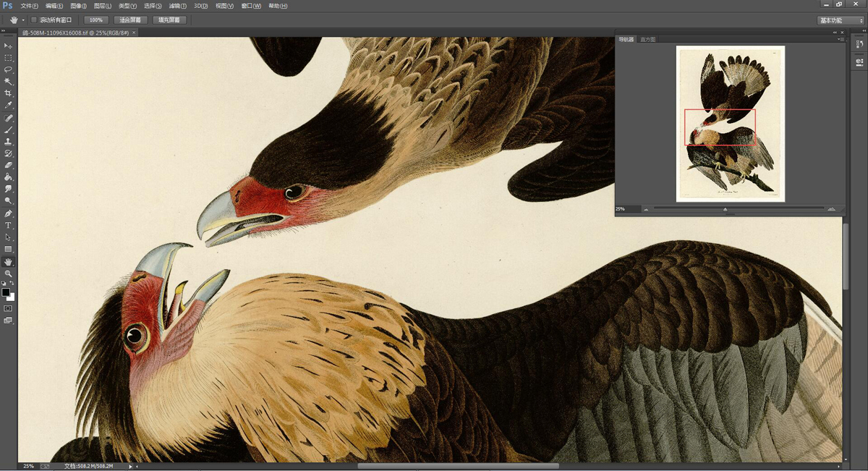868x471 pixels.
Task: Select the Hand tool in toolbox
Action: click(x=9, y=262)
